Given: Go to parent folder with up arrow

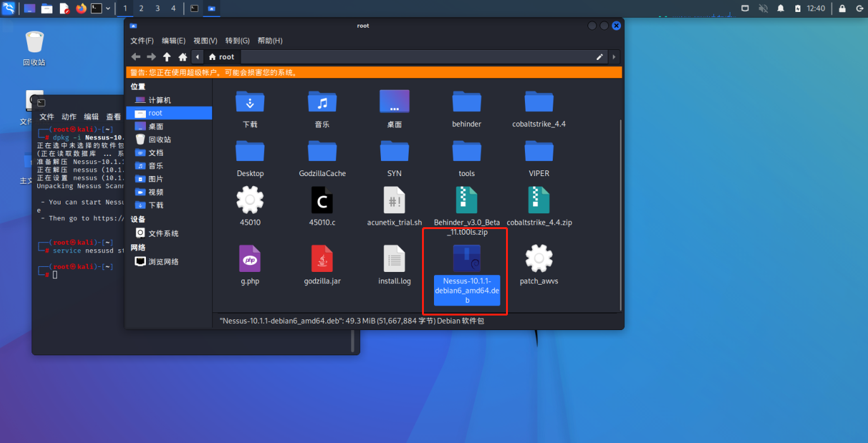Looking at the screenshot, I should coord(167,57).
